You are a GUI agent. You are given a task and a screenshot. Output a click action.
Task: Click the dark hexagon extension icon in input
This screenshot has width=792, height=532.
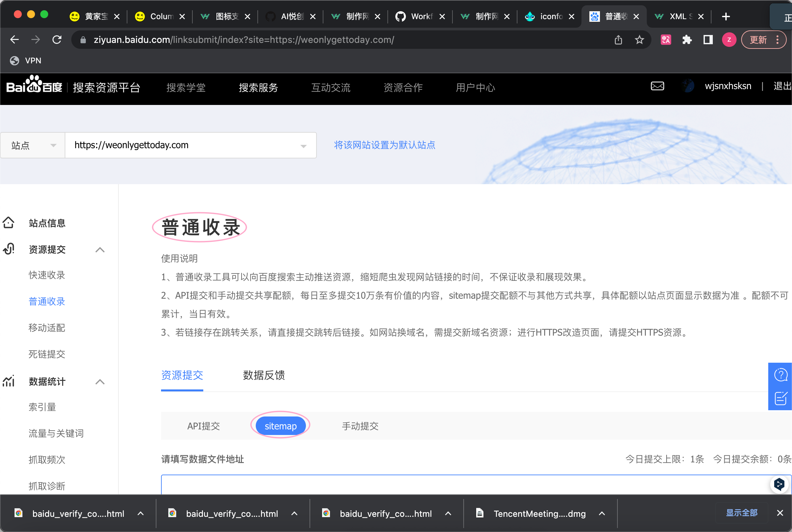click(x=779, y=484)
